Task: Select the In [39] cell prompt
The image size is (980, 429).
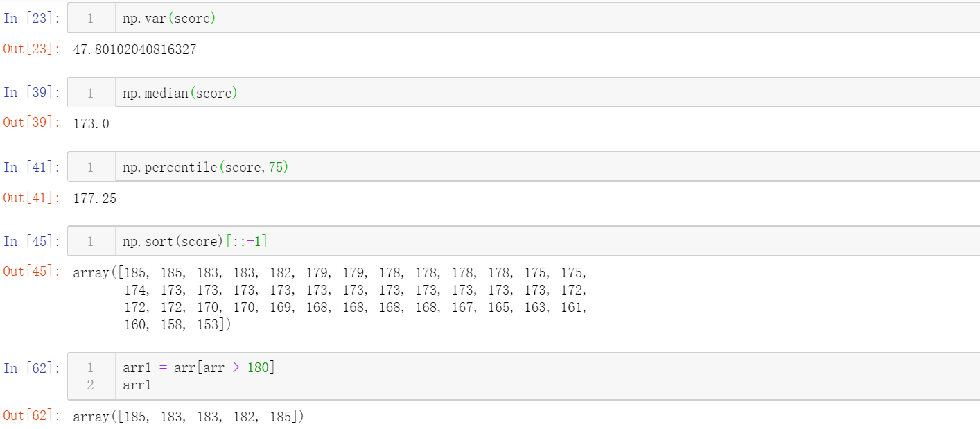Action: 31,93
